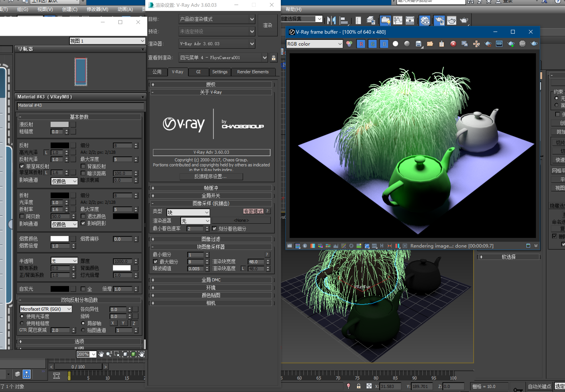Click the fog color white swatch

pos(59,239)
